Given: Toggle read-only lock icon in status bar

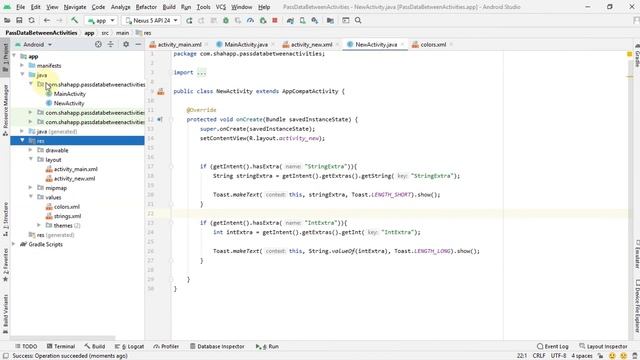Looking at the screenshot, I should tap(600, 356).
